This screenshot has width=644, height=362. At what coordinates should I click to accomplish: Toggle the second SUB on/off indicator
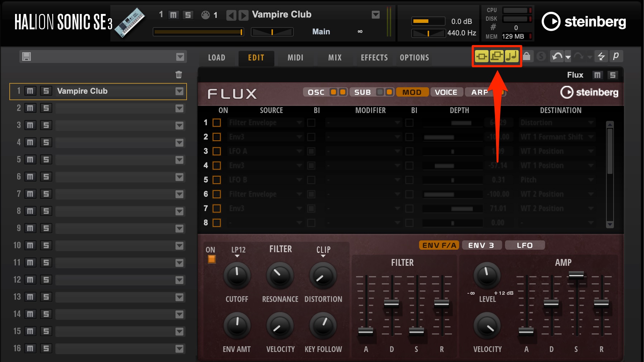(x=389, y=92)
